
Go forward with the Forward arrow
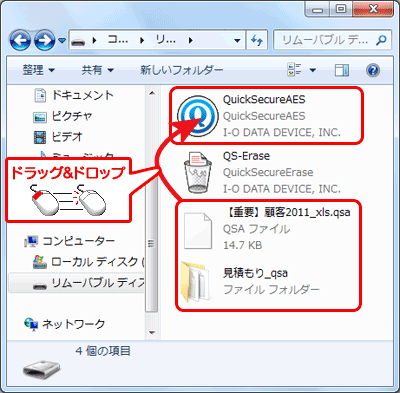pyautogui.click(x=45, y=40)
